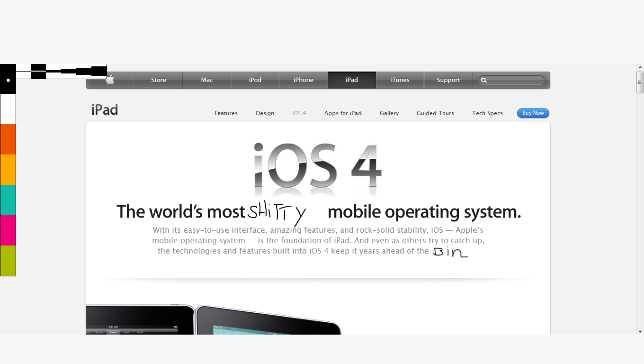Select the amber yellow color swatch
The height and width of the screenshot is (364, 644).
coord(8,170)
